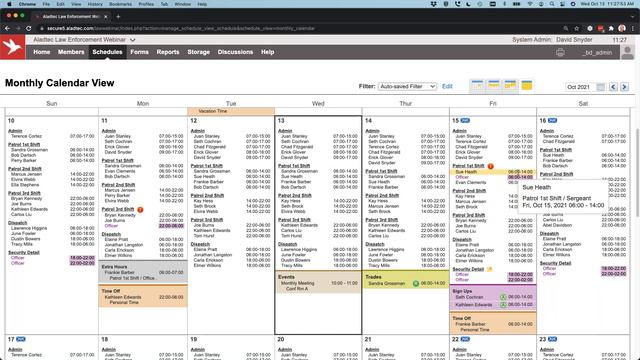Select Sandra Grossman Trades entry Thursday
Screen dimensions: 640x360
(x=406, y=283)
